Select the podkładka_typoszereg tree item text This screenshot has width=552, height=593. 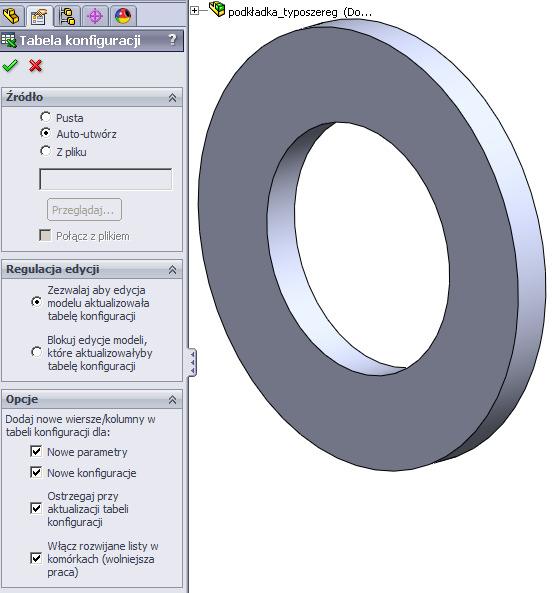point(300,12)
